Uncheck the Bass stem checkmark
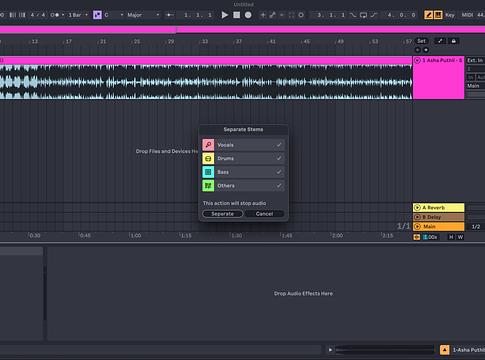Screen dimensions: 485x360 (279, 172)
